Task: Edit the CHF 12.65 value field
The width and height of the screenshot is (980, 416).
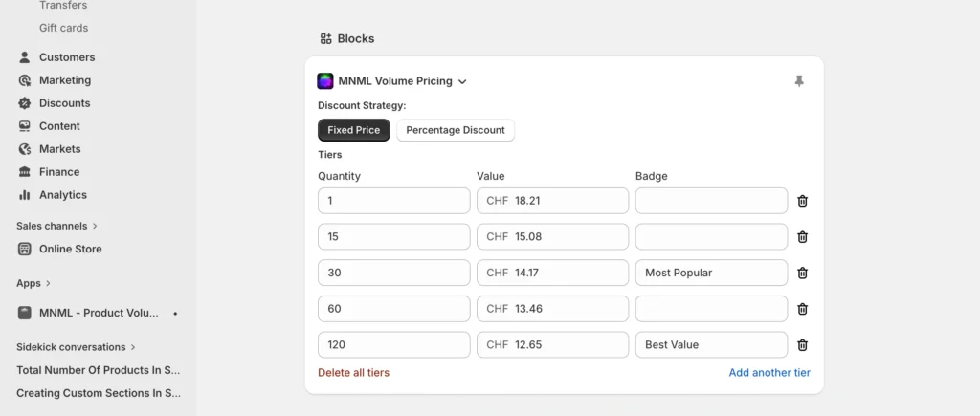Action: [x=552, y=345]
